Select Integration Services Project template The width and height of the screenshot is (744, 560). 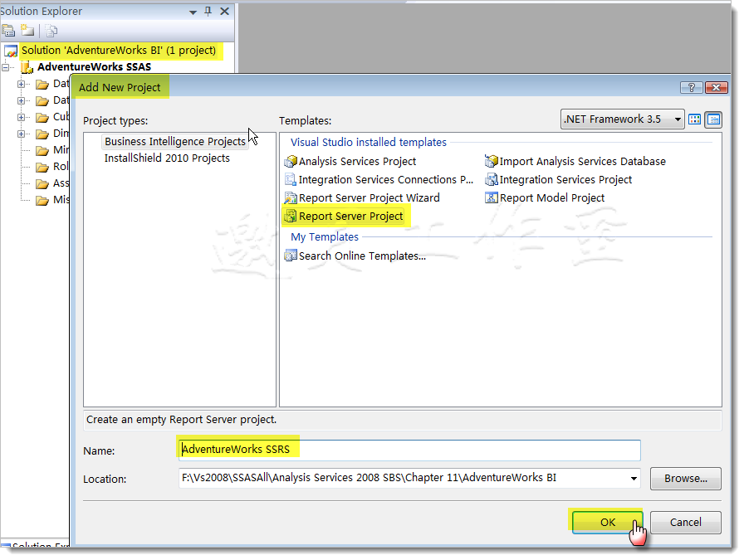tap(559, 180)
